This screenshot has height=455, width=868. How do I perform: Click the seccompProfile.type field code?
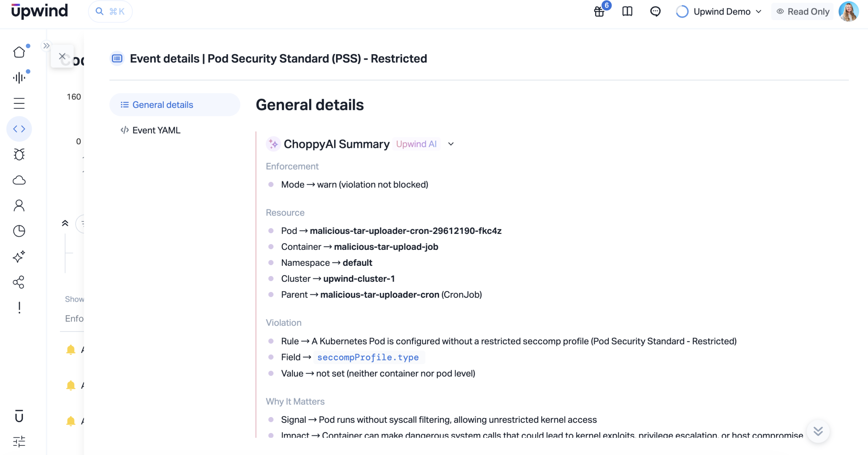coord(369,357)
